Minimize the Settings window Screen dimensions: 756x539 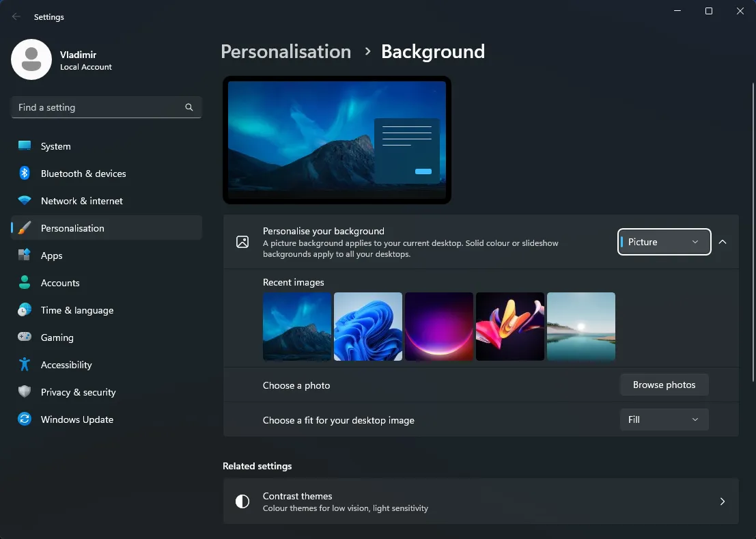pos(677,11)
